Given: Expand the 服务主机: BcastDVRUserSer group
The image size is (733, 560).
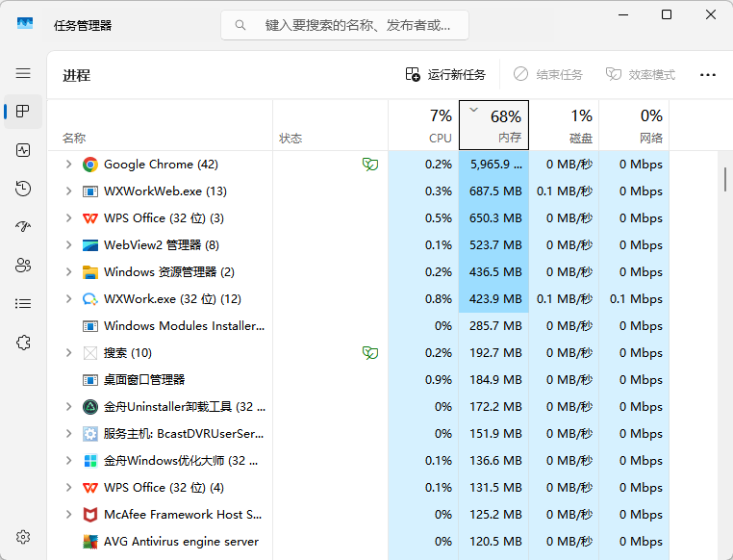Looking at the screenshot, I should click(68, 434).
